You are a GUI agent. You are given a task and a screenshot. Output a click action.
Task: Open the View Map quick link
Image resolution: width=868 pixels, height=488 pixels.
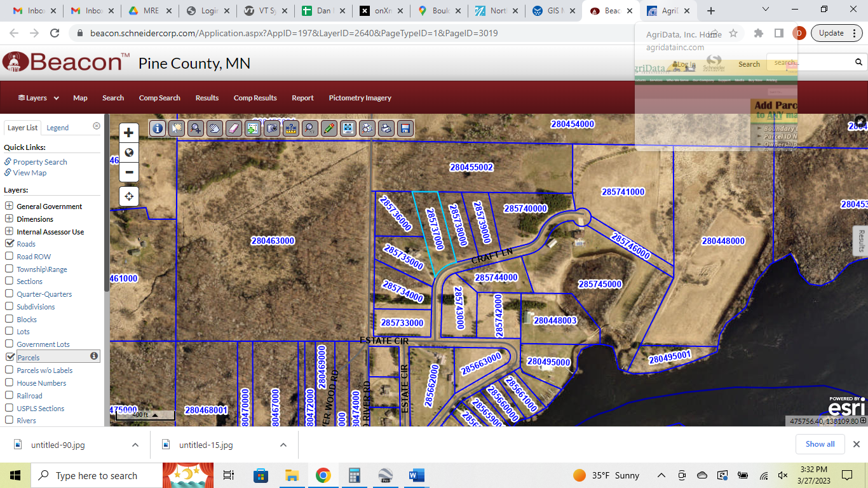(30, 173)
